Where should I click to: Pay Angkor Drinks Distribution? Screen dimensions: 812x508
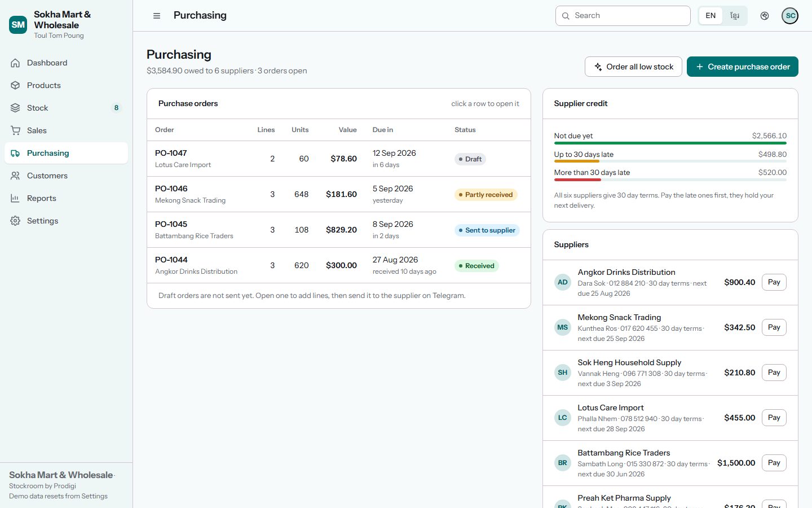(x=774, y=282)
